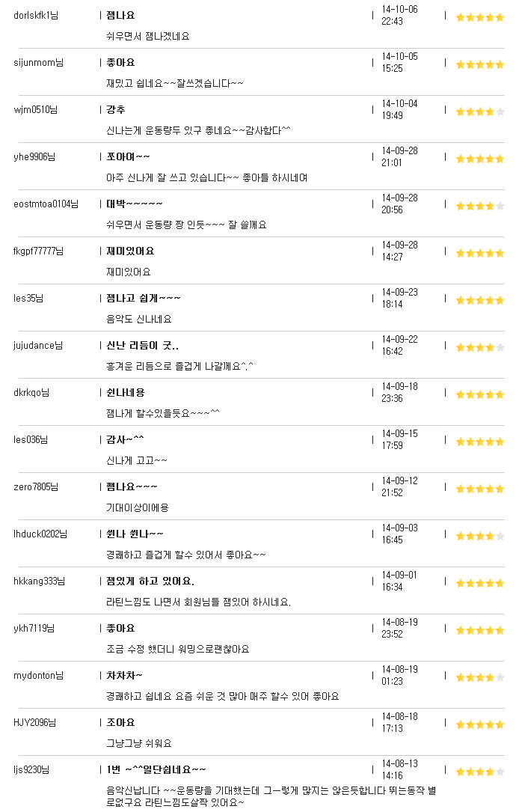516x812 pixels.
Task: Click the stars on jujudance's review
Action: tap(480, 347)
